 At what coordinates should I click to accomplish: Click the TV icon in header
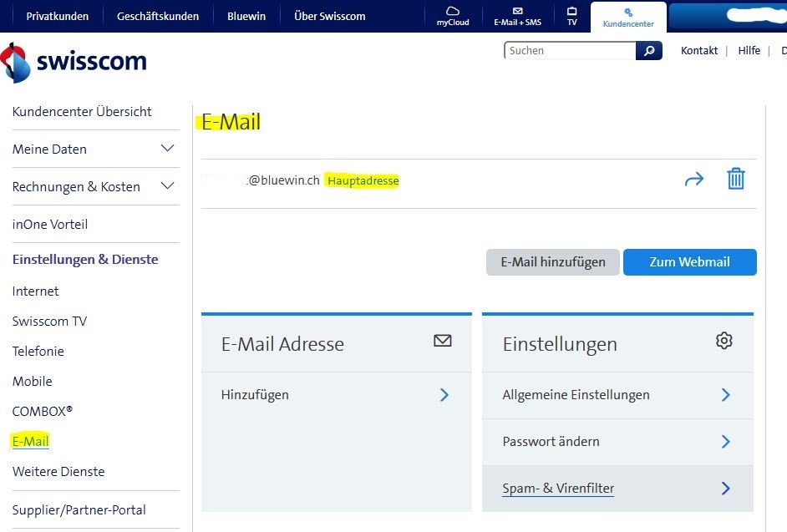[x=571, y=12]
